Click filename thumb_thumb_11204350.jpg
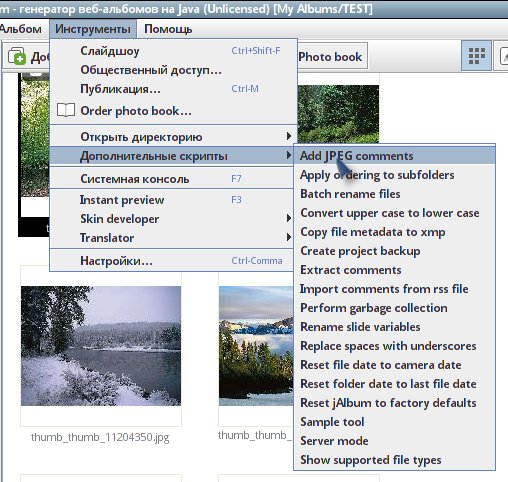Image resolution: width=508 pixels, height=482 pixels. coord(100,437)
